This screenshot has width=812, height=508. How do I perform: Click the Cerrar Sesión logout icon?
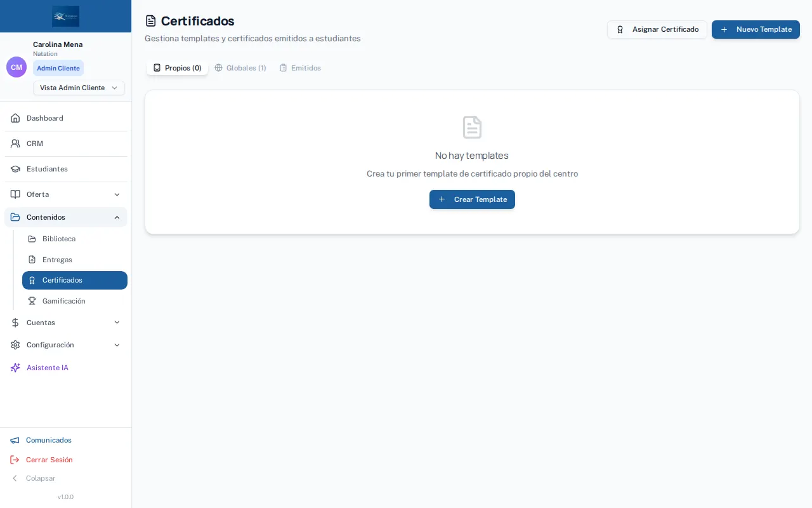(15, 460)
